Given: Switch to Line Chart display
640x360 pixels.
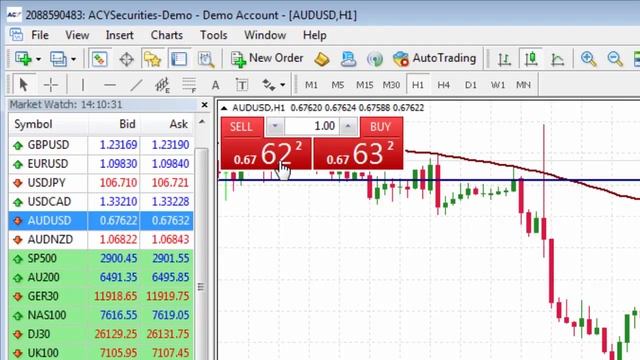Looking at the screenshot, I should pos(558,59).
